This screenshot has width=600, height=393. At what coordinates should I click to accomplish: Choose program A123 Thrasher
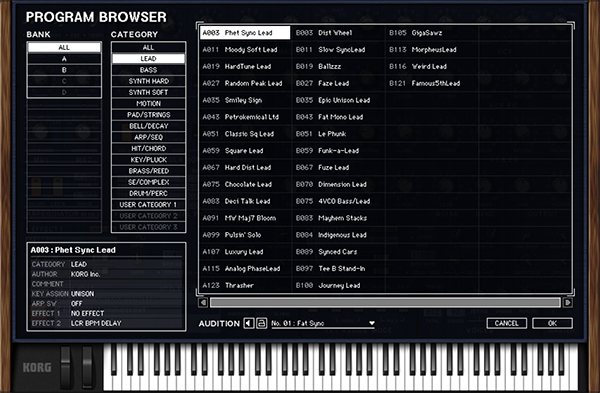click(245, 285)
